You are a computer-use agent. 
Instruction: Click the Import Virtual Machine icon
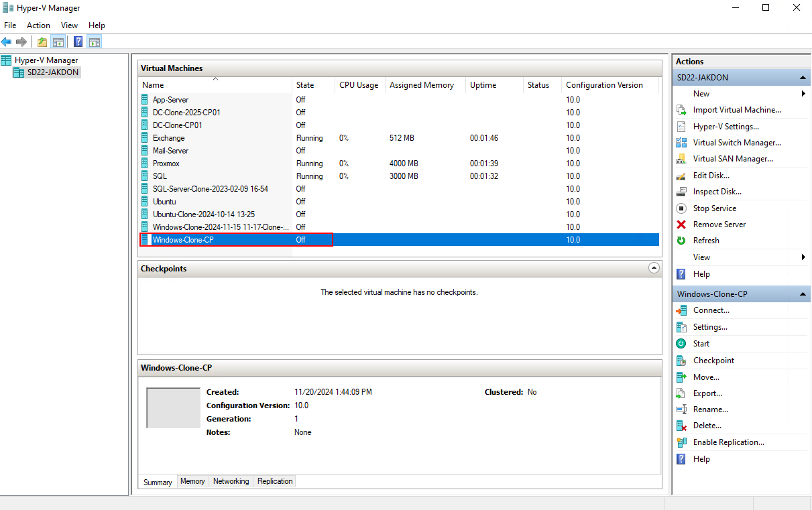click(681, 110)
